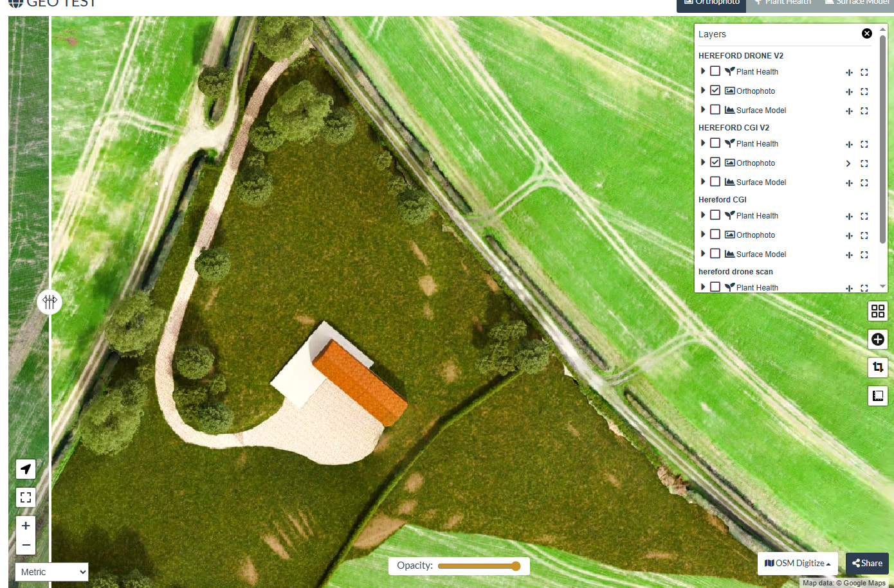Expand Plant Health row under HEREFORD DRONE V2
This screenshot has width=894, height=588.
pyautogui.click(x=703, y=71)
